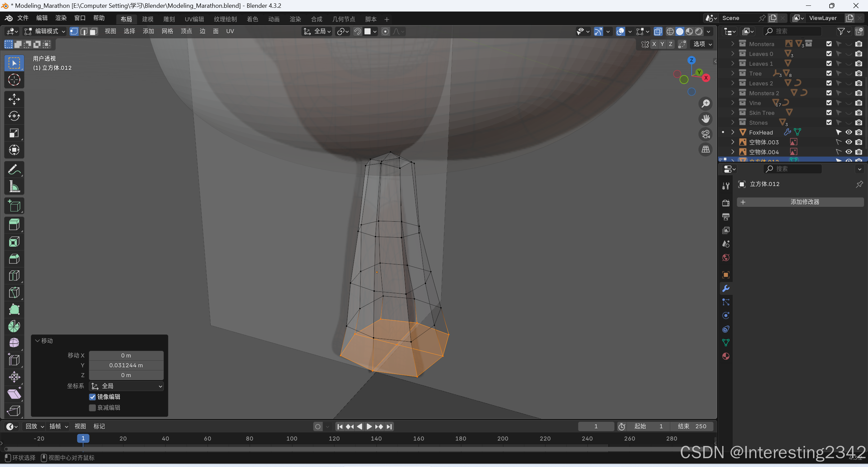Image resolution: width=868 pixels, height=467 pixels.
Task: Open the 编辑模式 mode dropdown
Action: click(x=45, y=31)
